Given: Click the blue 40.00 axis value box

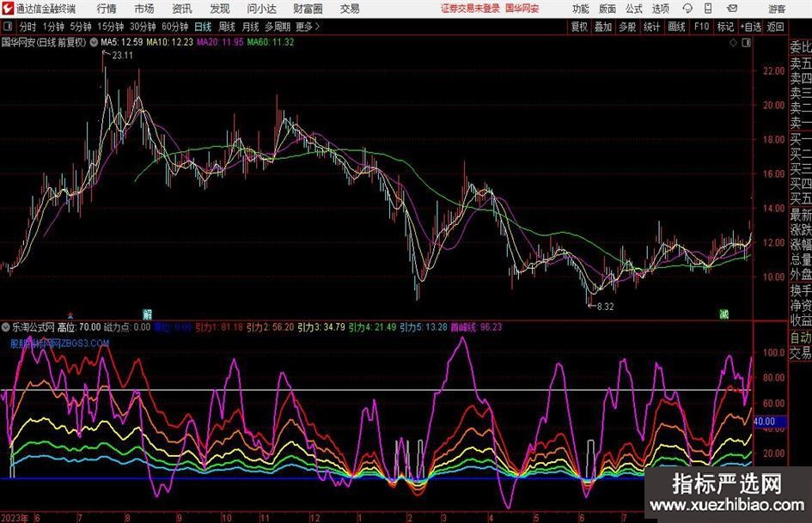Looking at the screenshot, I should [770, 422].
